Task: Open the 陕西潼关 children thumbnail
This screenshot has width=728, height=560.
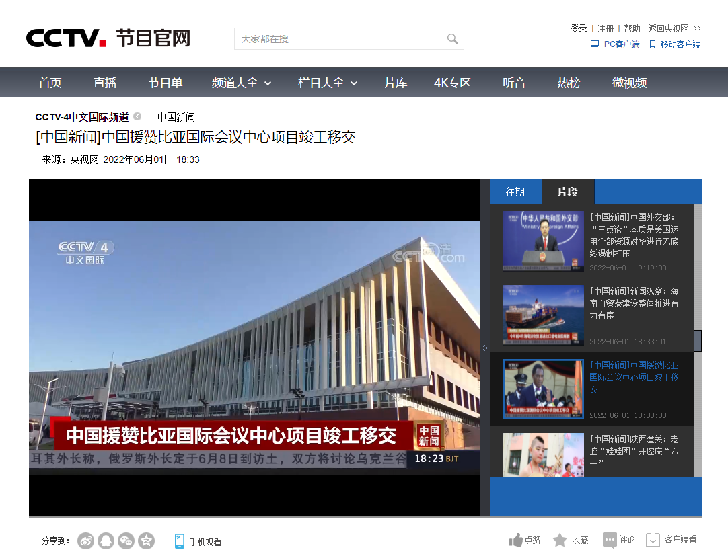Action: tap(544, 455)
